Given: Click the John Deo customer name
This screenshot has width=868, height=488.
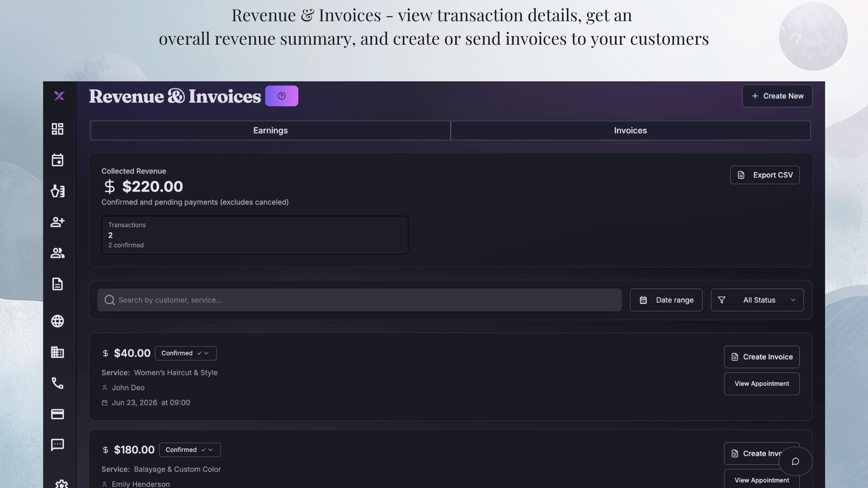Looking at the screenshot, I should click(128, 388).
